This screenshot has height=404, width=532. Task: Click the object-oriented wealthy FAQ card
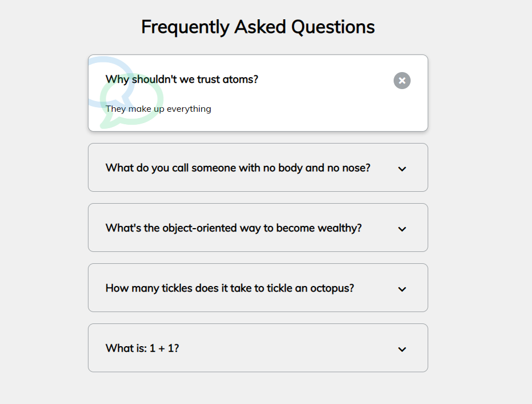coord(258,245)
